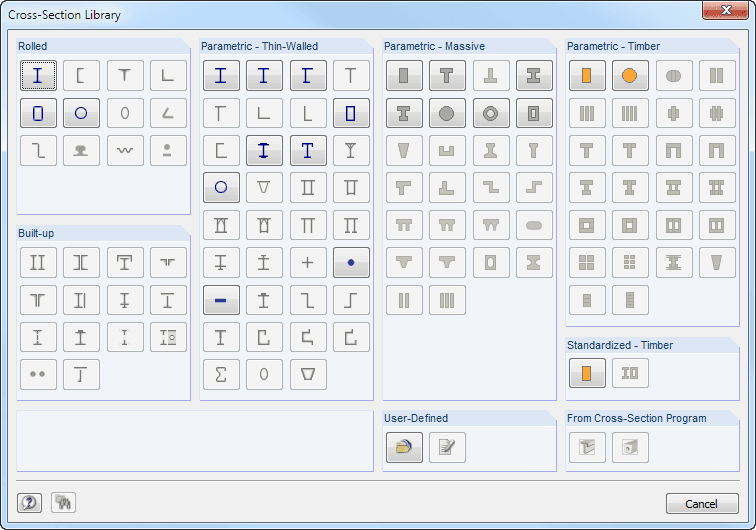This screenshot has height=530, width=756.
Task: Select the Rolled channel section
Action: pos(81,76)
